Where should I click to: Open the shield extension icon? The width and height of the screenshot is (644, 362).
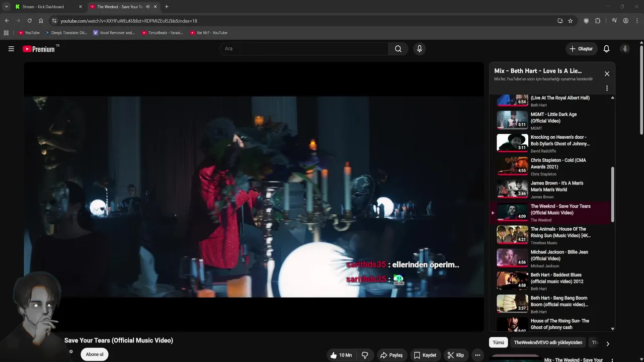586,21
